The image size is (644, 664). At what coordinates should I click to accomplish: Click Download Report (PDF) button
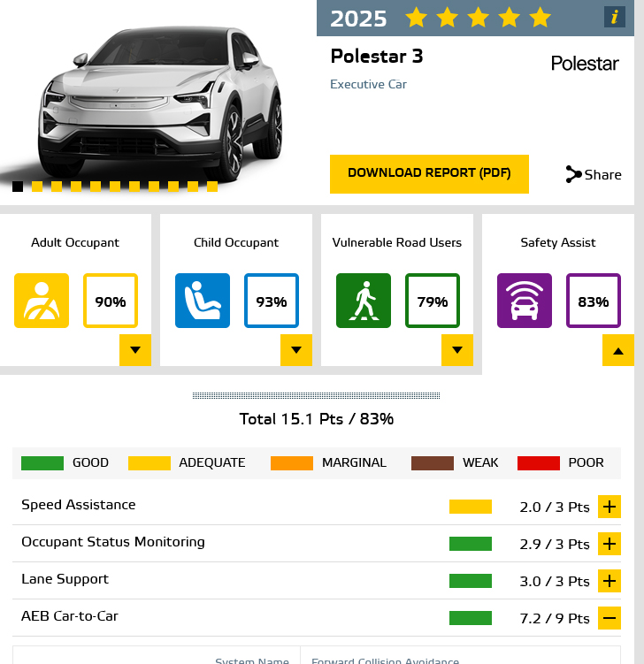tap(429, 174)
